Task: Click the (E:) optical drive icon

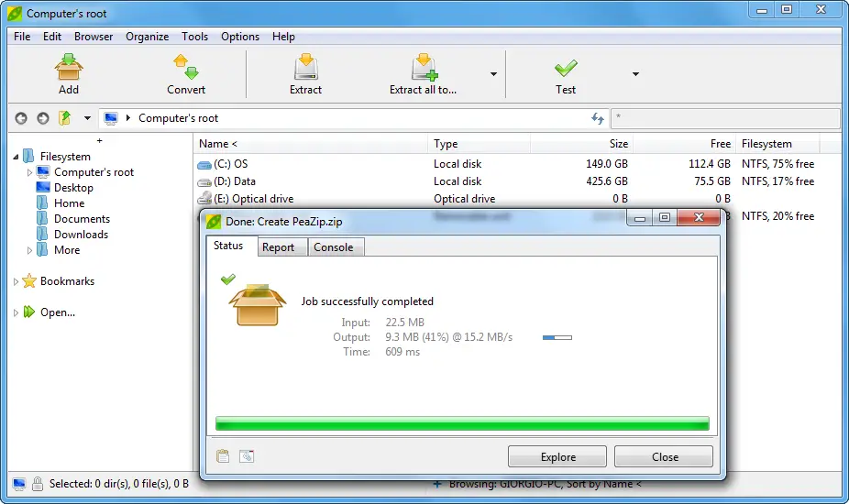Action: 204,199
